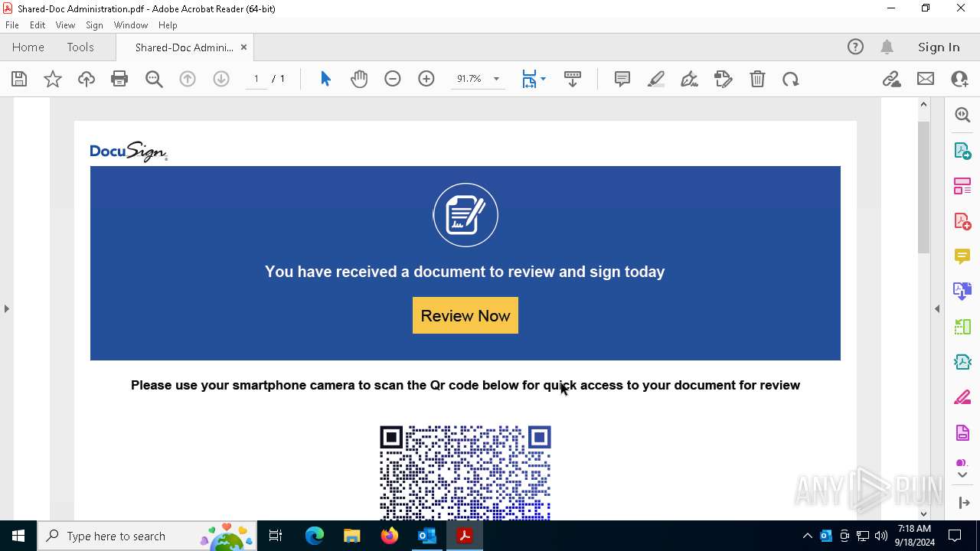This screenshot has height=551, width=980.
Task: Open Comment tool in right pane
Action: [x=962, y=256]
